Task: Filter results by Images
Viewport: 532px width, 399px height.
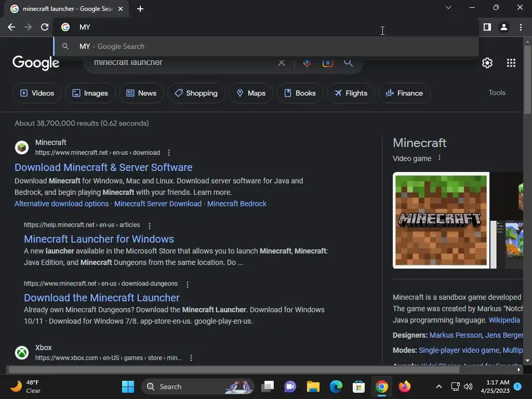Action: pos(90,93)
